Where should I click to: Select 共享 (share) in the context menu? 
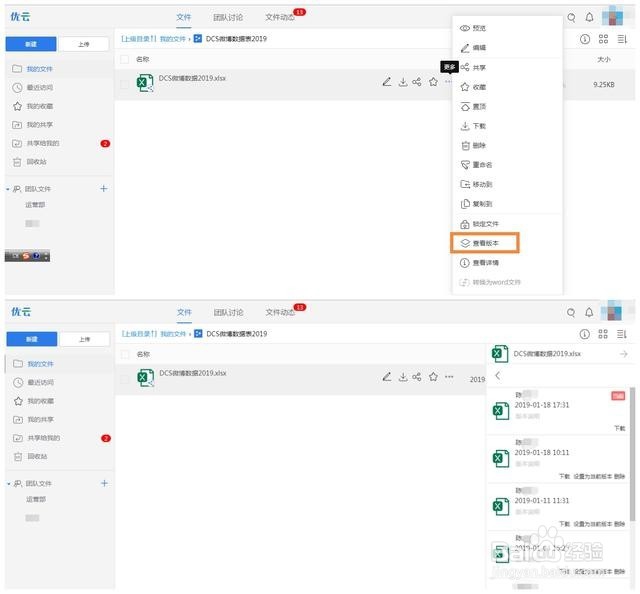point(473,67)
